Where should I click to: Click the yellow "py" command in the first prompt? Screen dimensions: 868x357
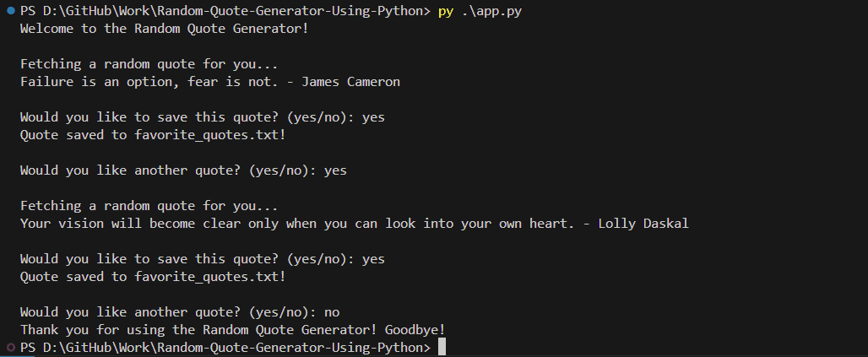click(x=446, y=11)
